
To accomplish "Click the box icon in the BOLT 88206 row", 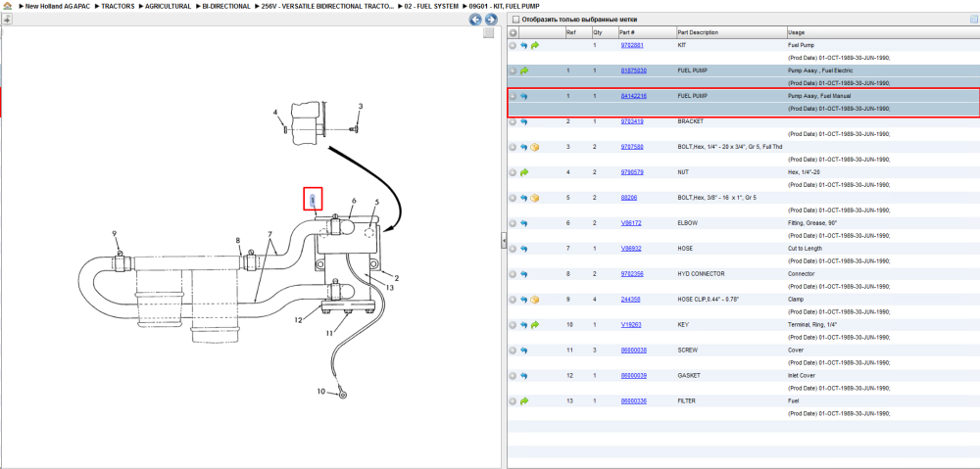I will [x=535, y=198].
